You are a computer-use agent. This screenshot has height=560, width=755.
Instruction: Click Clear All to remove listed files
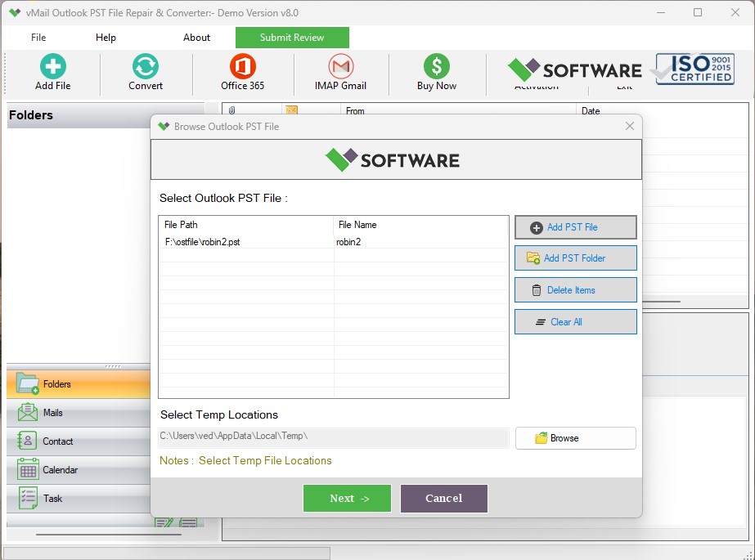[575, 321]
